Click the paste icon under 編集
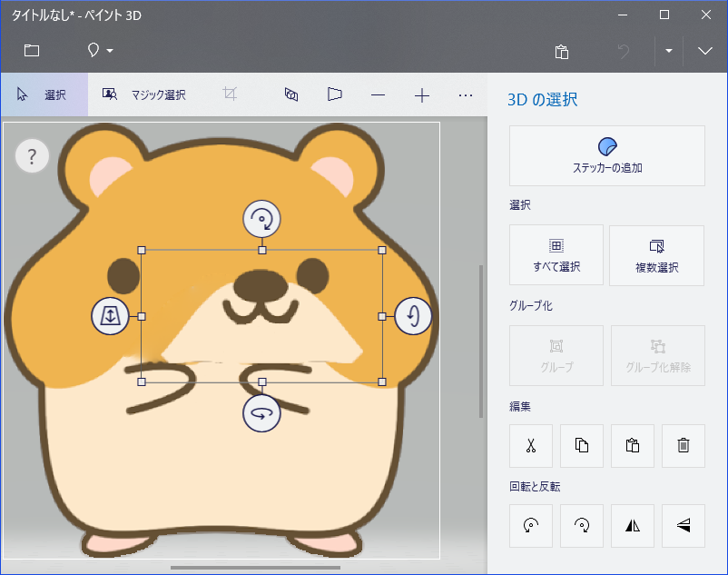Image resolution: width=728 pixels, height=575 pixels. click(x=633, y=446)
